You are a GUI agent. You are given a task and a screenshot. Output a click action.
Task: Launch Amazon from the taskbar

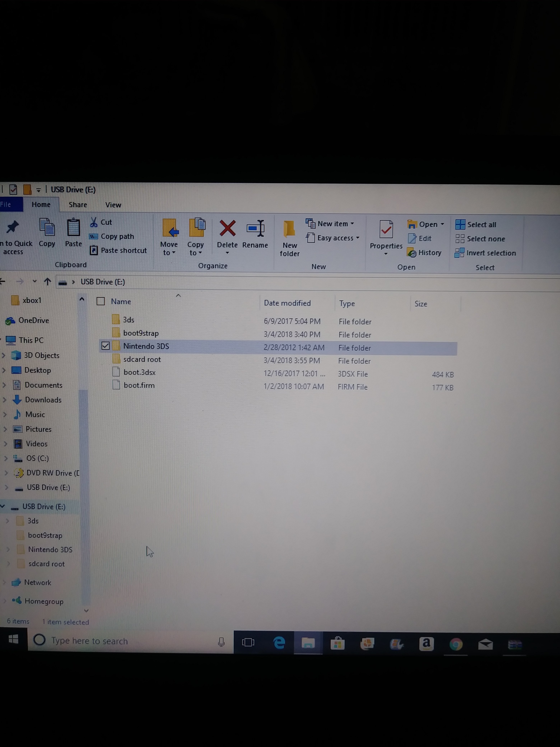(426, 644)
